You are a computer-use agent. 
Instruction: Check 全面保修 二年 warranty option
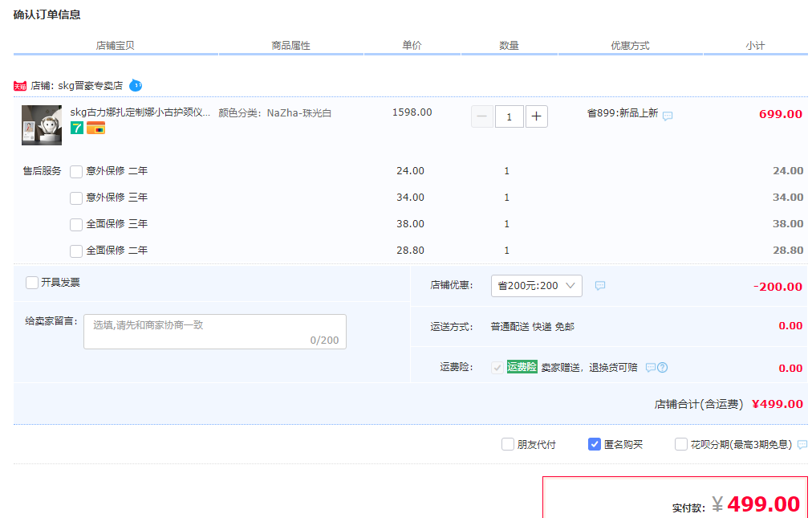76,251
